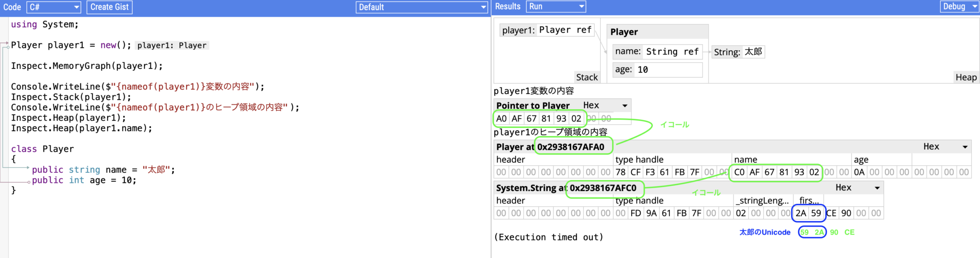Open the Default branch dropdown
Image resolution: width=980 pixels, height=258 pixels.
point(421,7)
